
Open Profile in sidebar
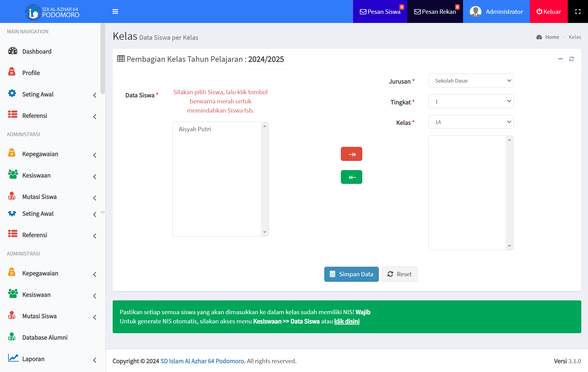click(31, 73)
